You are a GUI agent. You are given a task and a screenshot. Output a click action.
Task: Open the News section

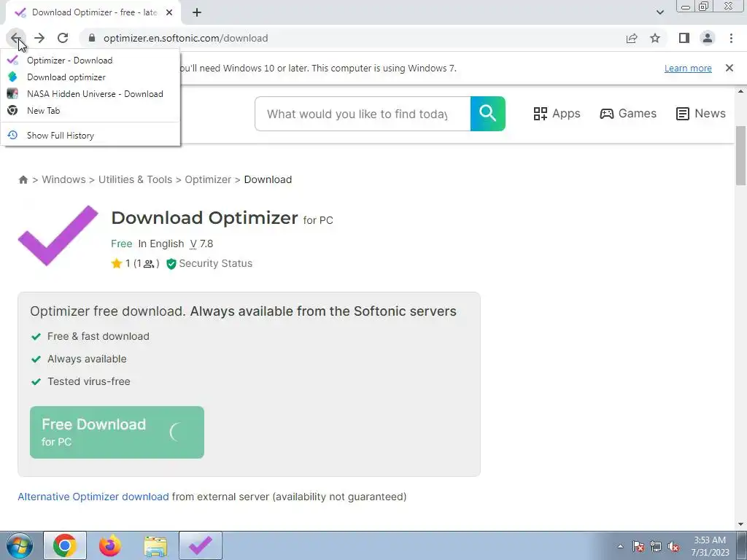pos(701,113)
